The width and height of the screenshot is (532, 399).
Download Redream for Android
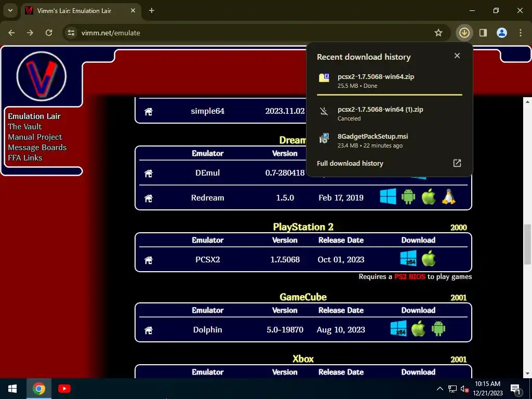(x=408, y=196)
